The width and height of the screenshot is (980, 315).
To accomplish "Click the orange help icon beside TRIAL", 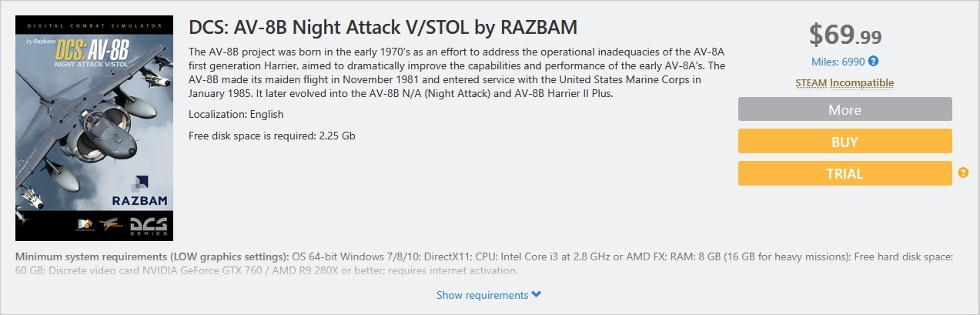I will (963, 173).
